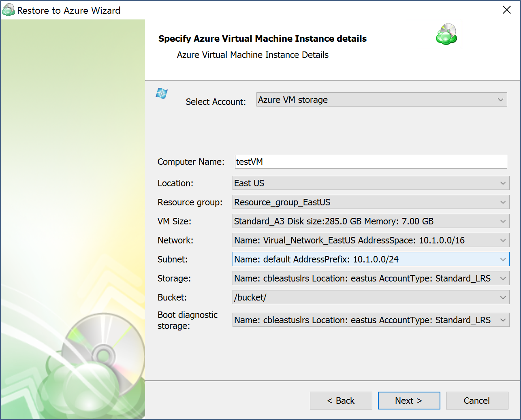Go to the previous step with Back
This screenshot has height=420, width=521.
pyautogui.click(x=341, y=401)
